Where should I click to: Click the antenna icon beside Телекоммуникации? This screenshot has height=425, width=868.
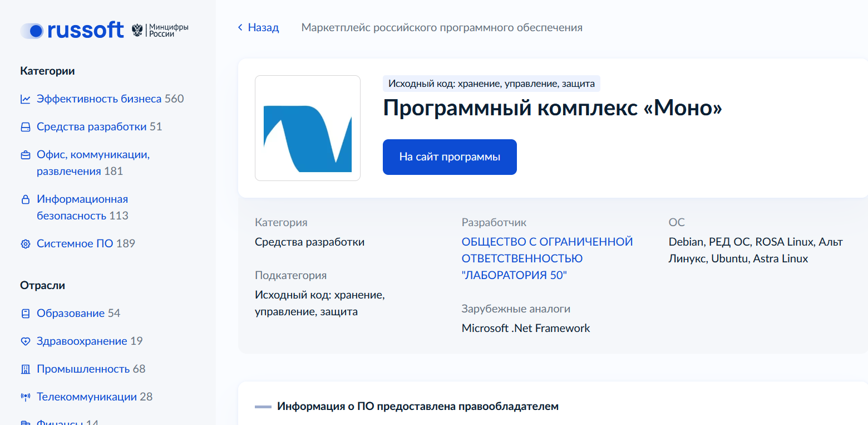click(x=25, y=397)
